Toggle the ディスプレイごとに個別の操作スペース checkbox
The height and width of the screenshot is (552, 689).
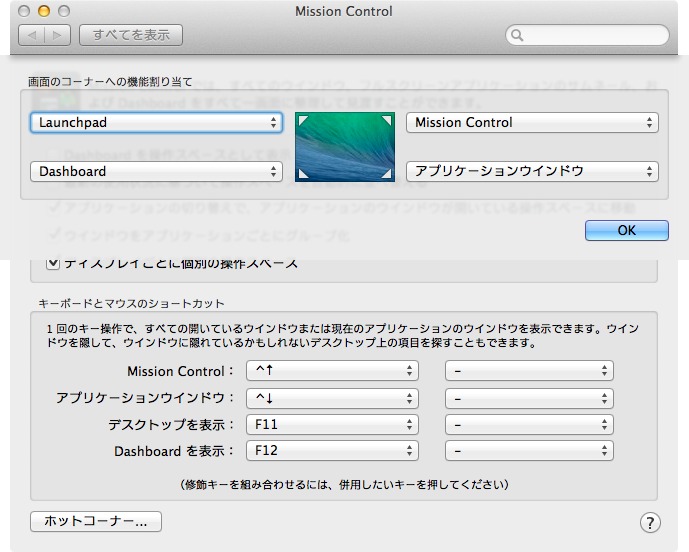pyautogui.click(x=53, y=263)
